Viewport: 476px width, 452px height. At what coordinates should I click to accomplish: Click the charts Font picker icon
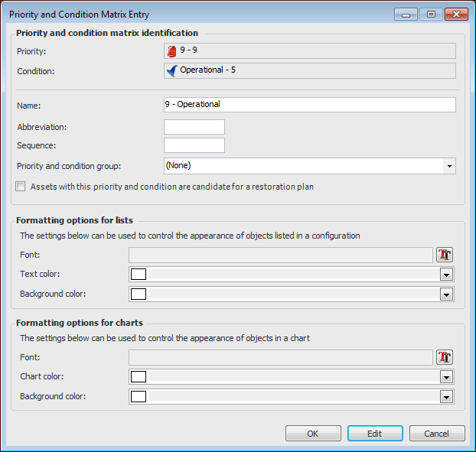[x=445, y=357]
